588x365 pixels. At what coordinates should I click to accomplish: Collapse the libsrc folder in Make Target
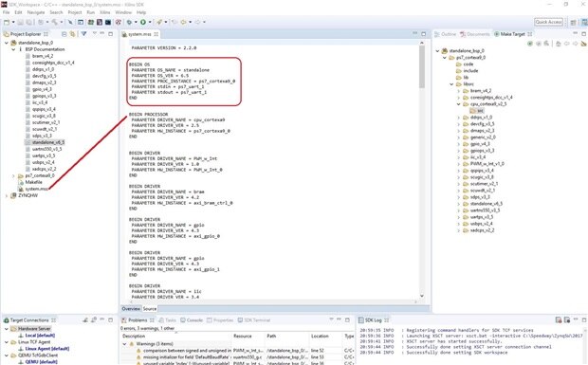click(x=451, y=84)
